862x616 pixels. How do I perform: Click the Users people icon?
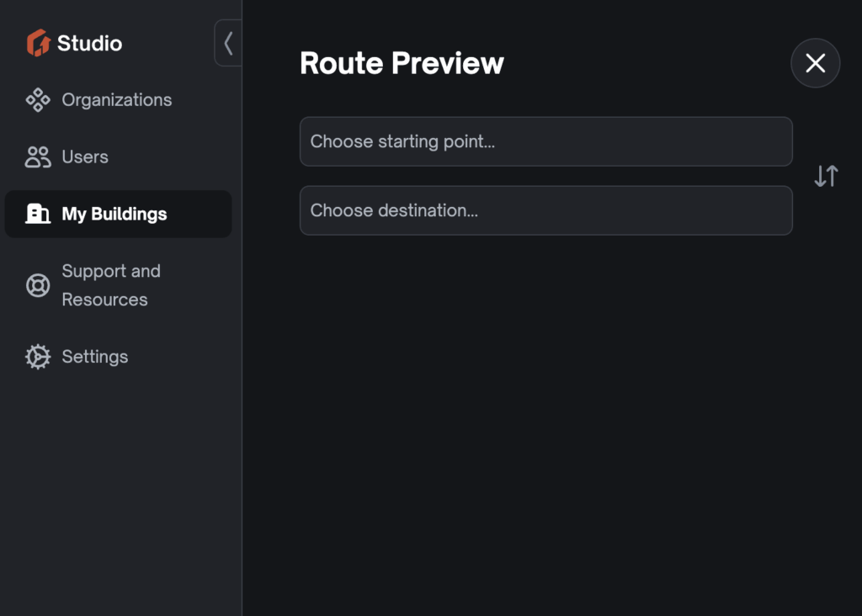(x=38, y=157)
